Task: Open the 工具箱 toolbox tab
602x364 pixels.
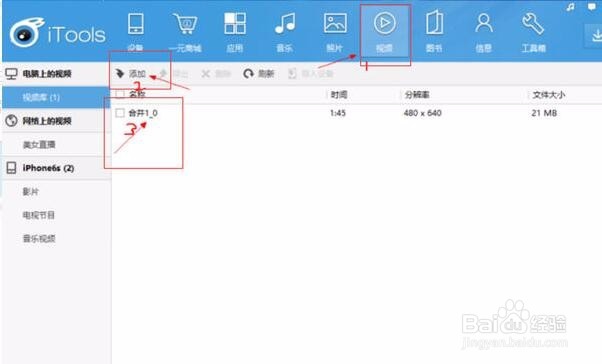Action: 534,31
